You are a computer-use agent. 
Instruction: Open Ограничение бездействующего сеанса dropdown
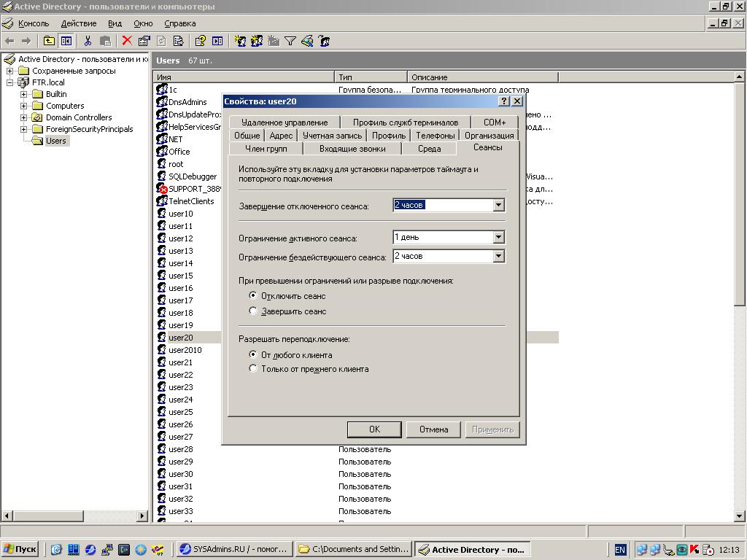click(499, 256)
